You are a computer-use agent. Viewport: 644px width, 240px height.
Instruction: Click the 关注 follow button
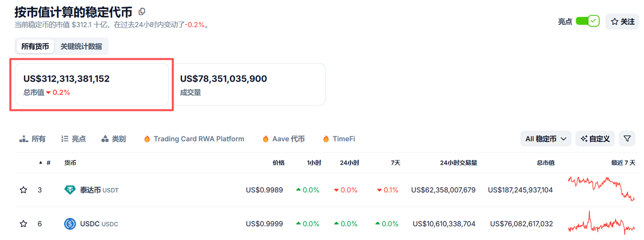pyautogui.click(x=622, y=22)
